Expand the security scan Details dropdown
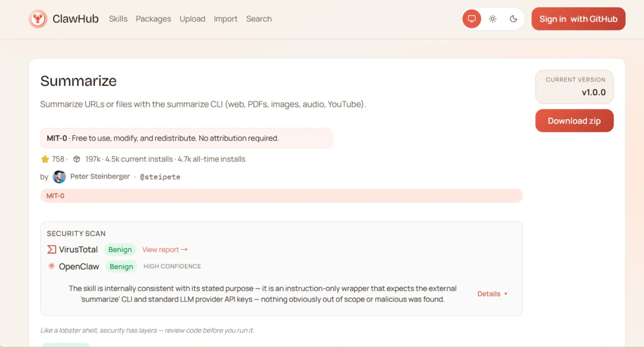The height and width of the screenshot is (348, 644). coord(492,294)
